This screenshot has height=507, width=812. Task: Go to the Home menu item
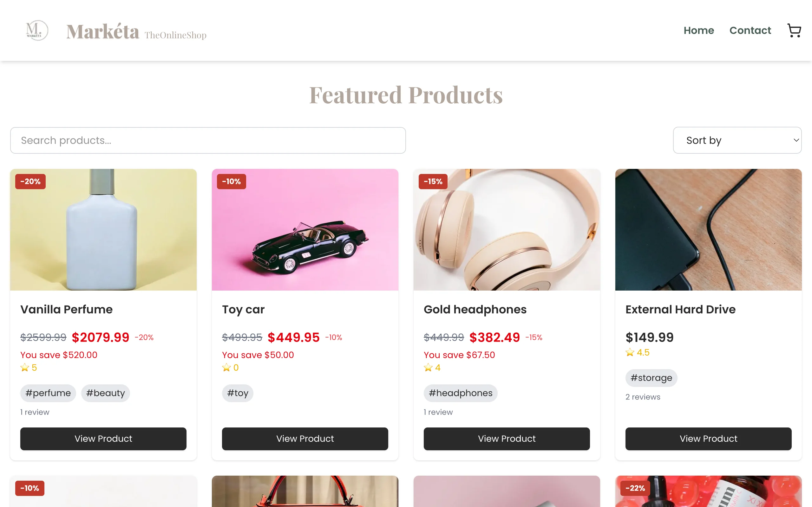coord(698,30)
